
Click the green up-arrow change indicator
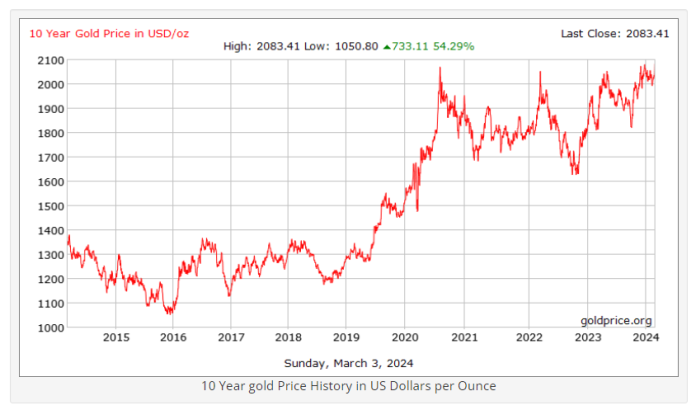point(388,46)
